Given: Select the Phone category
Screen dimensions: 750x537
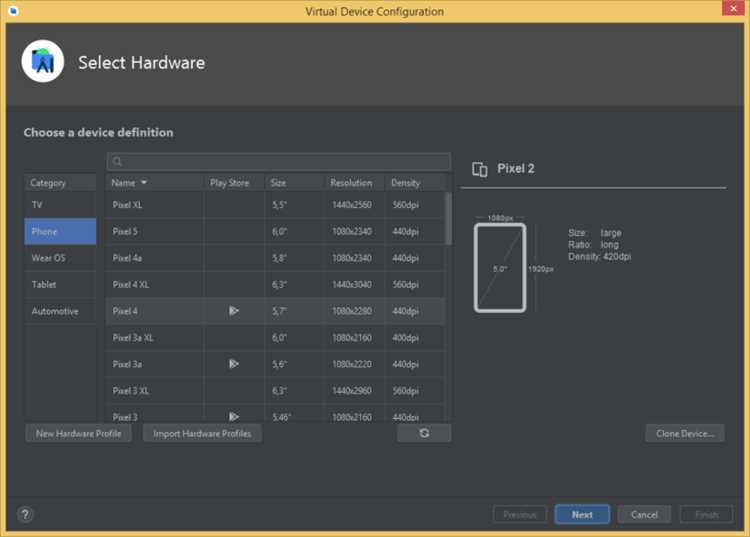Looking at the screenshot, I should click(60, 231).
